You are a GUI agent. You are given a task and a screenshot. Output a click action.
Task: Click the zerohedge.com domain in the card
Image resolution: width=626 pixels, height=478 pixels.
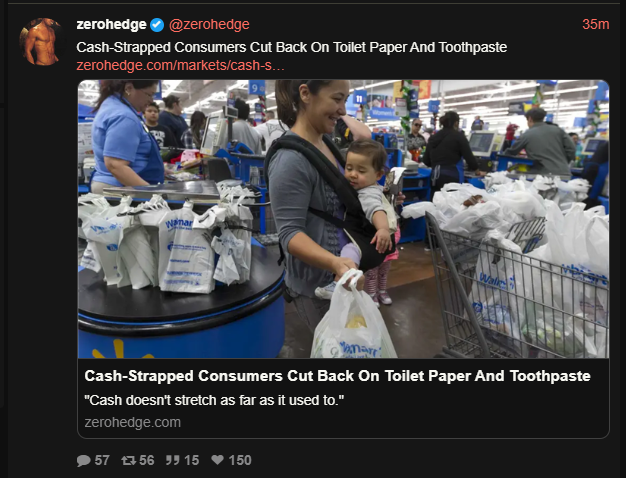click(133, 422)
